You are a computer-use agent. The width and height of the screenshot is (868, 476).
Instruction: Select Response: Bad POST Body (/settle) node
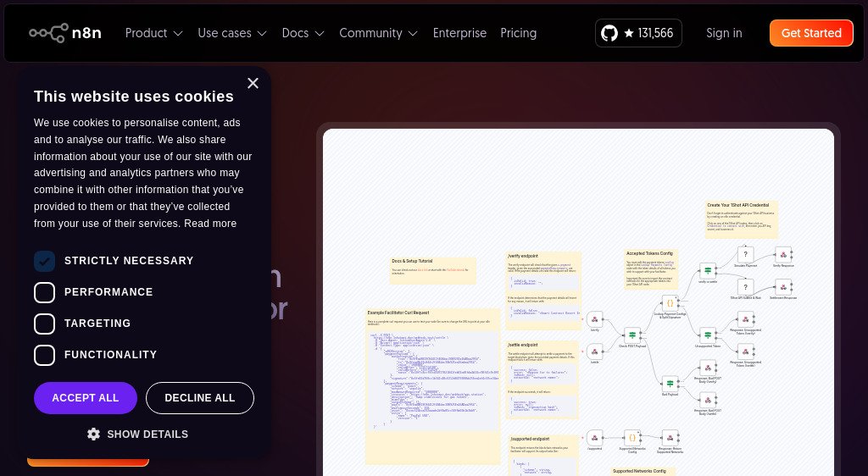pos(708,400)
